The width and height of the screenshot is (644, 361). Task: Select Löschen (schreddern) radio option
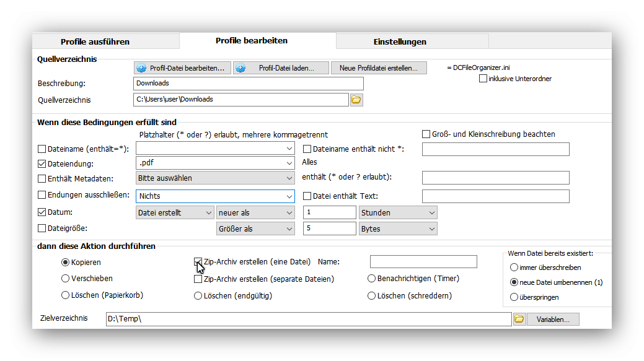372,296
